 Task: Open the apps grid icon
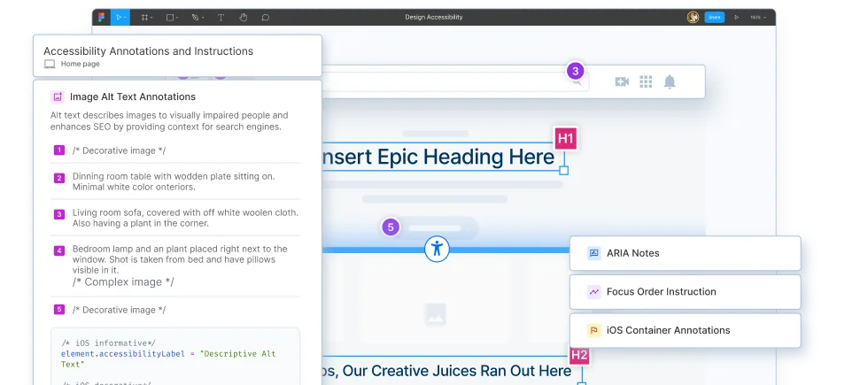[x=646, y=81]
